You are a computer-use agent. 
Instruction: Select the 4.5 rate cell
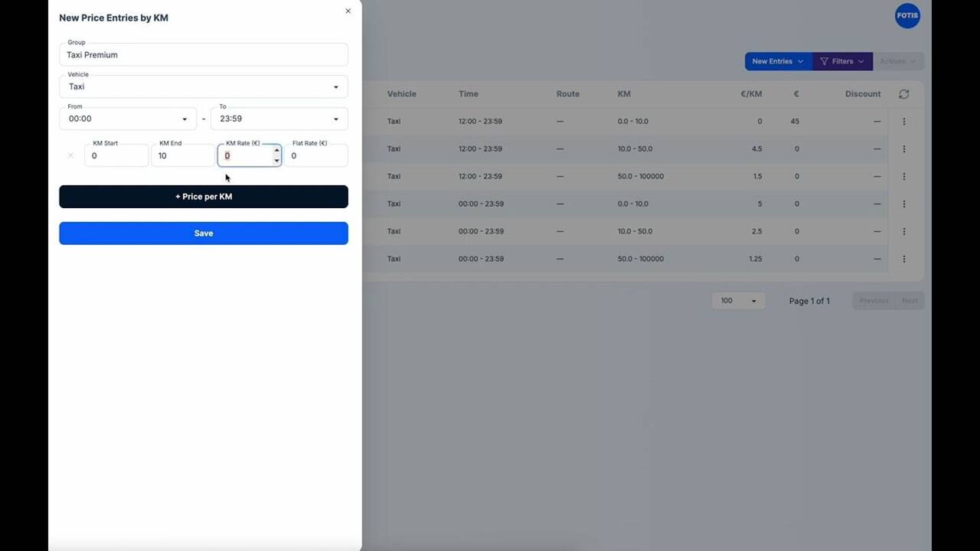[x=756, y=148]
